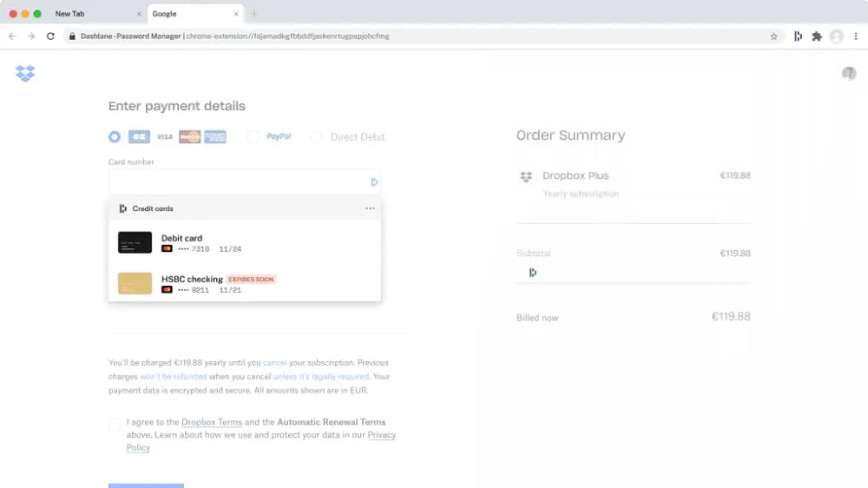The height and width of the screenshot is (488, 868).
Task: Check the agree to Dropbox Terms checkbox
Action: point(115,425)
